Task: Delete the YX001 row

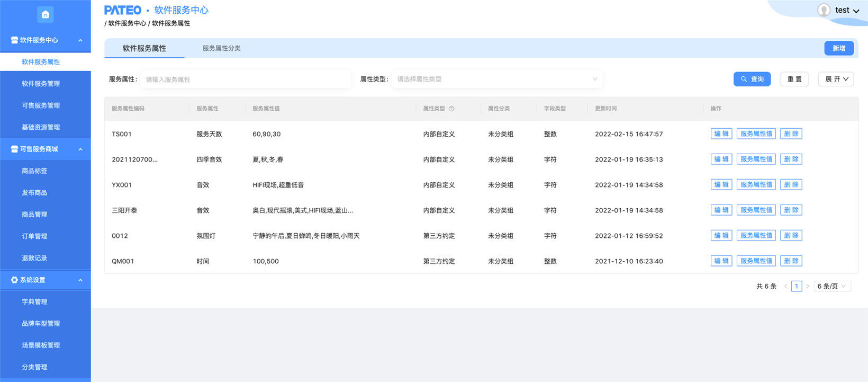Action: click(791, 185)
